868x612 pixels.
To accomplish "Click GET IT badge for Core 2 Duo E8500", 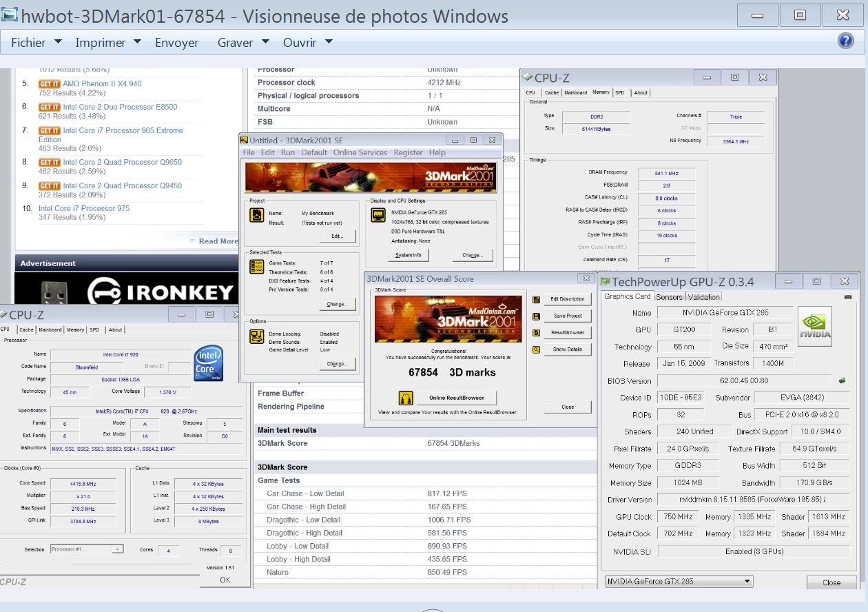I will click(50, 107).
